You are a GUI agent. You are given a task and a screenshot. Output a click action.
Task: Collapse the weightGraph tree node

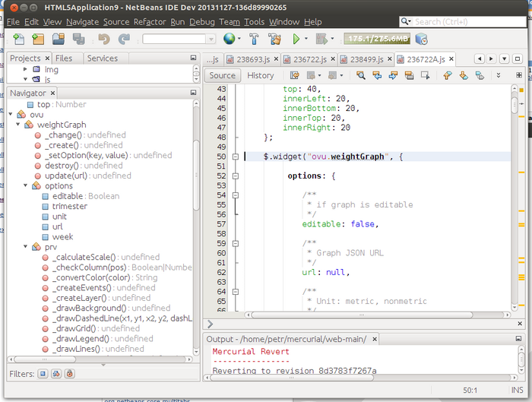[x=17, y=125]
